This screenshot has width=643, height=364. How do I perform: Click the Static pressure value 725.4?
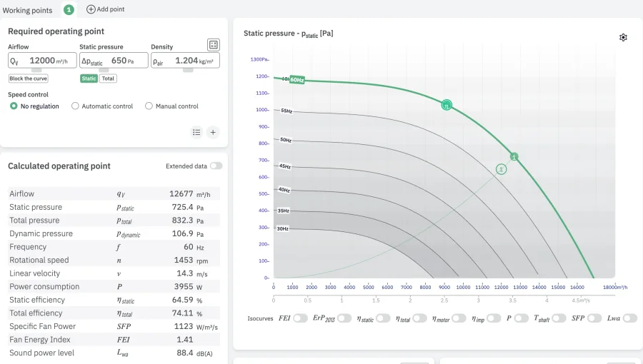[x=182, y=207]
